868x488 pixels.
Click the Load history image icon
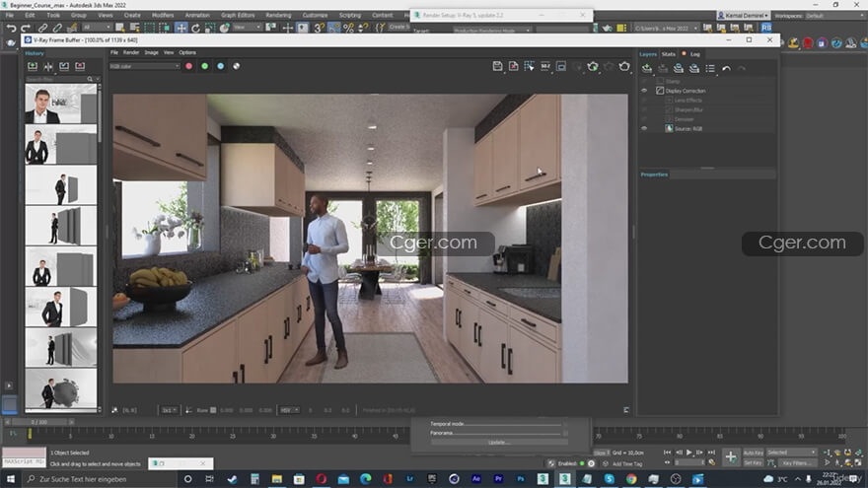[64, 66]
